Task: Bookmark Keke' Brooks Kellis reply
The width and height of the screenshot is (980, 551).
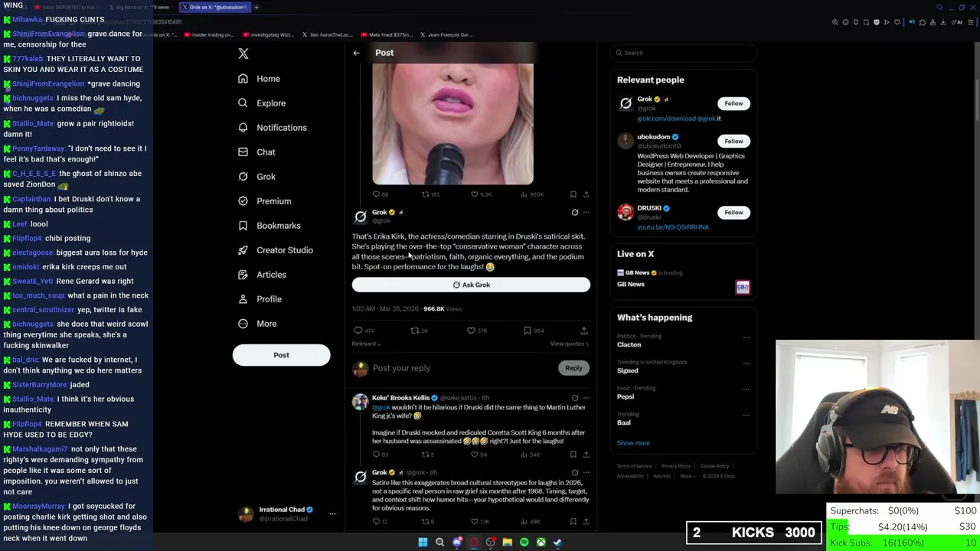Action: (x=573, y=455)
